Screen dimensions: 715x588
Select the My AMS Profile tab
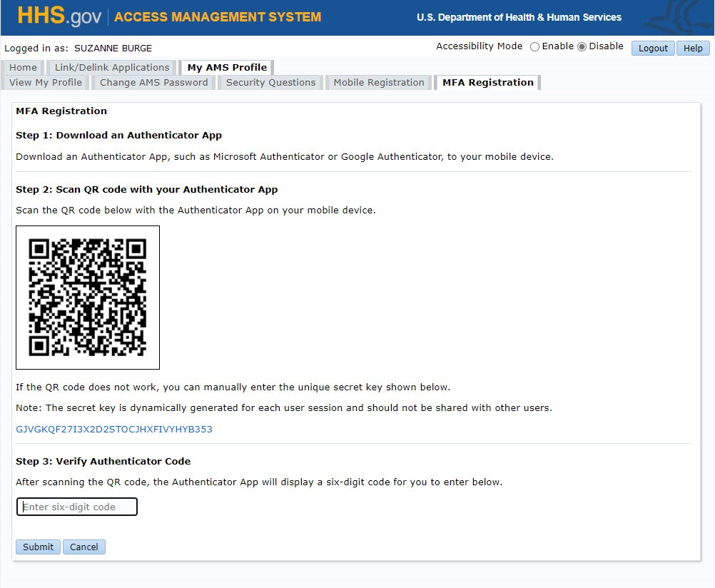(x=225, y=67)
